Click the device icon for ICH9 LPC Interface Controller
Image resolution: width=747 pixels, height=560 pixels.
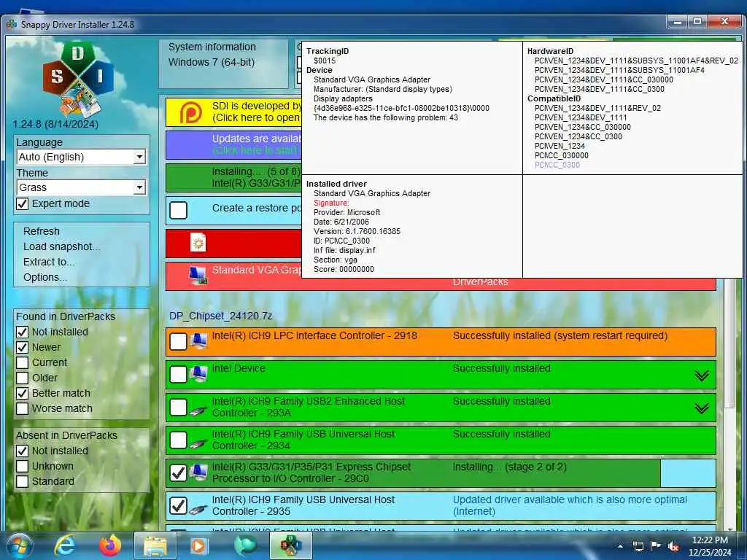click(198, 341)
